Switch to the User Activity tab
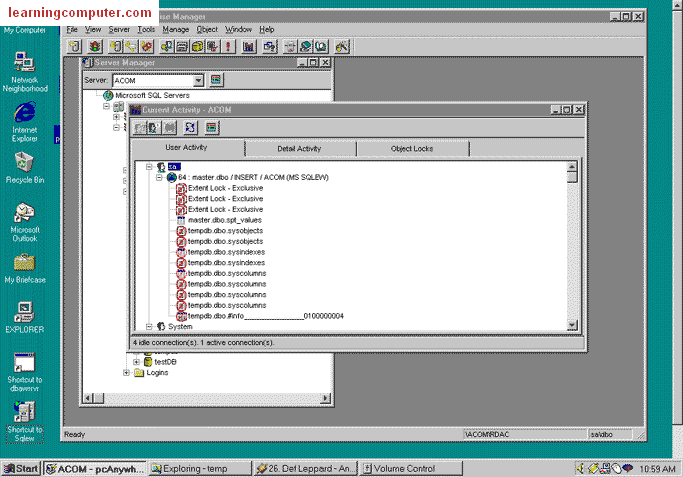The height and width of the screenshot is (477, 683). (x=186, y=148)
